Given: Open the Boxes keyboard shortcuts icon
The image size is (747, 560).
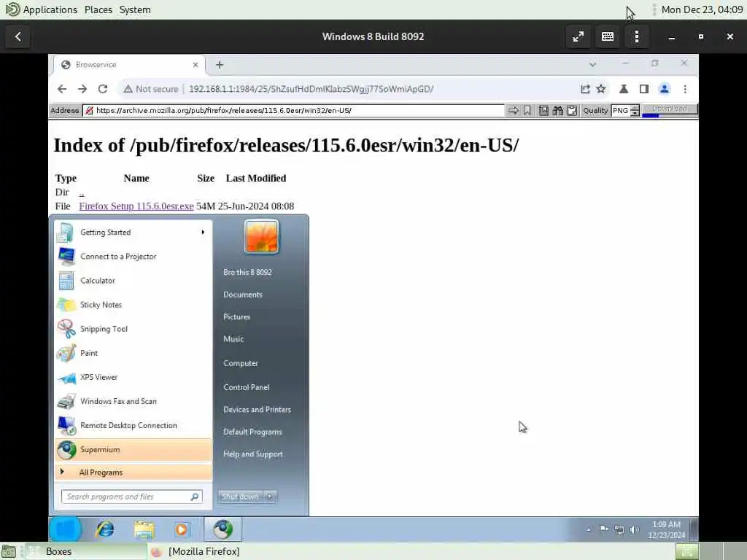Looking at the screenshot, I should pyautogui.click(x=608, y=36).
